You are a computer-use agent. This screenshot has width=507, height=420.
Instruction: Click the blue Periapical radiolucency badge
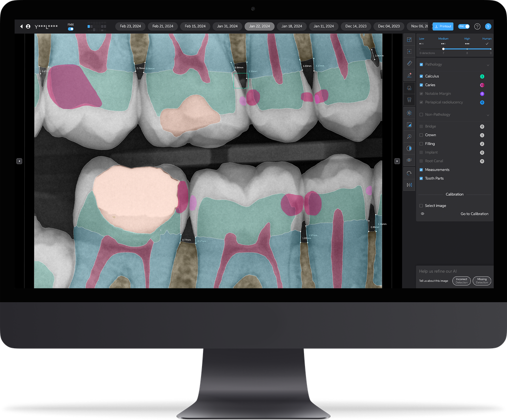point(482,102)
